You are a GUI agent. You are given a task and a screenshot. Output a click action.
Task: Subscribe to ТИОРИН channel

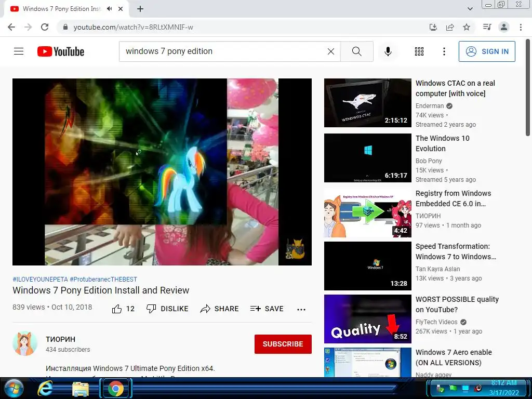283,344
